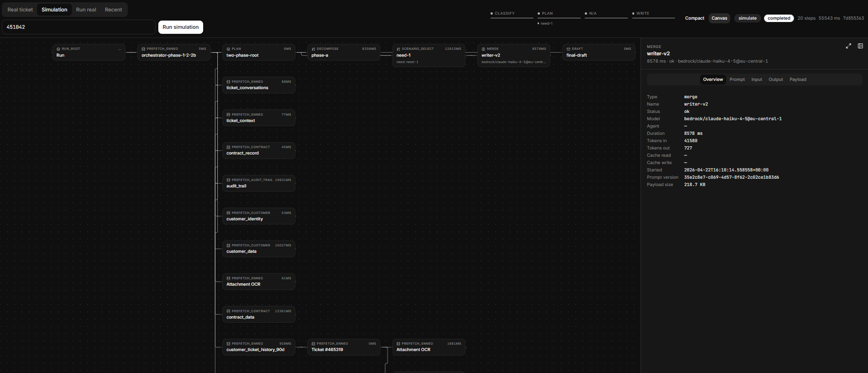Select the audit_trail node
Image resolution: width=868 pixels, height=373 pixels.
pyautogui.click(x=259, y=183)
